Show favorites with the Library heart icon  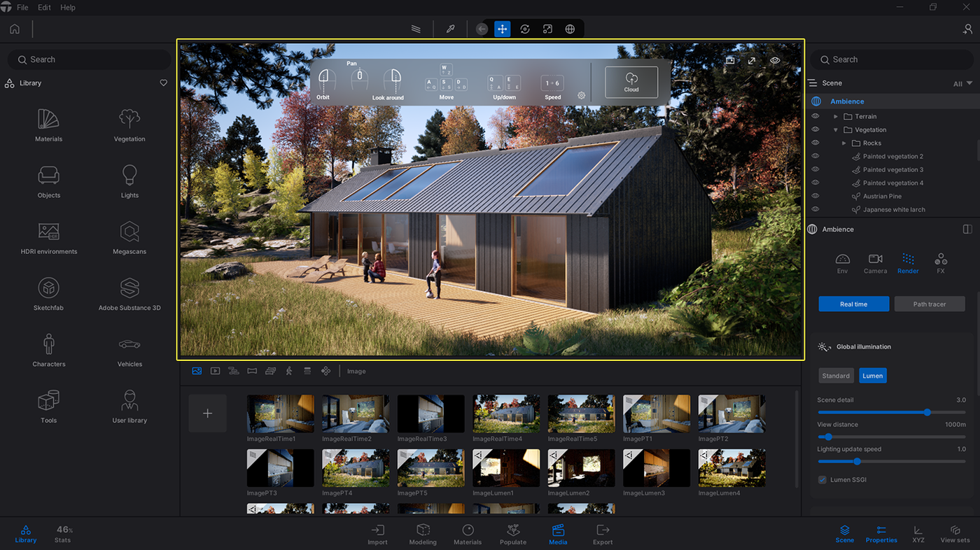tap(164, 83)
